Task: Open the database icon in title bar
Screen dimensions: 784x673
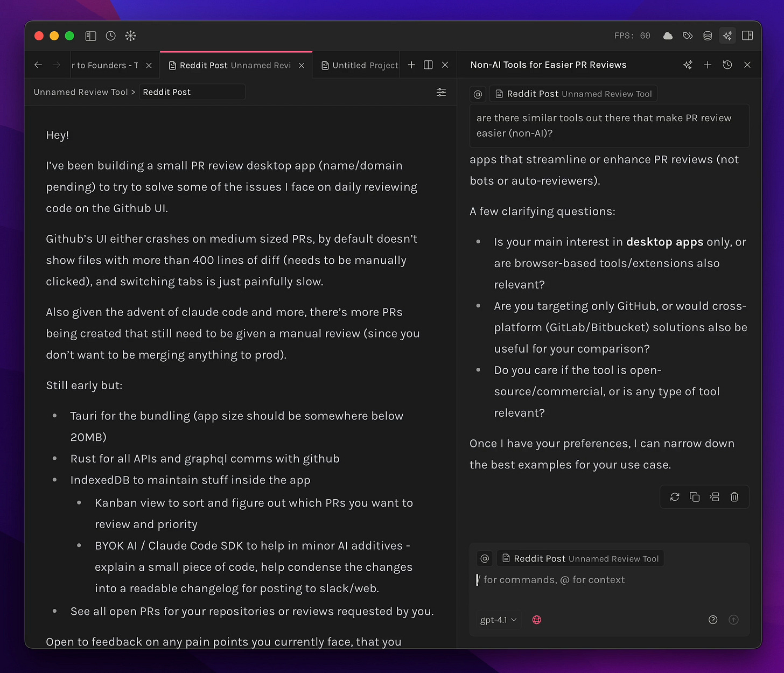Action: point(708,36)
